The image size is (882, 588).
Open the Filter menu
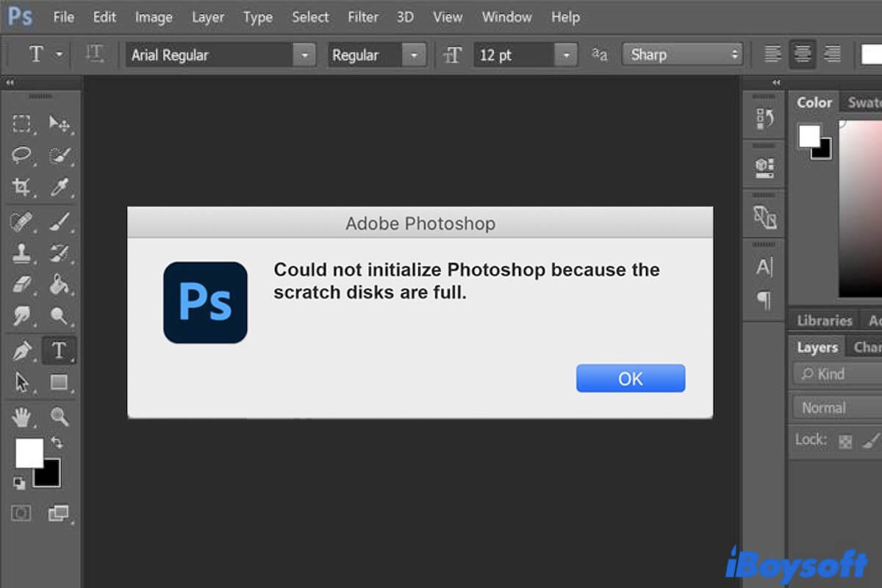coord(363,17)
